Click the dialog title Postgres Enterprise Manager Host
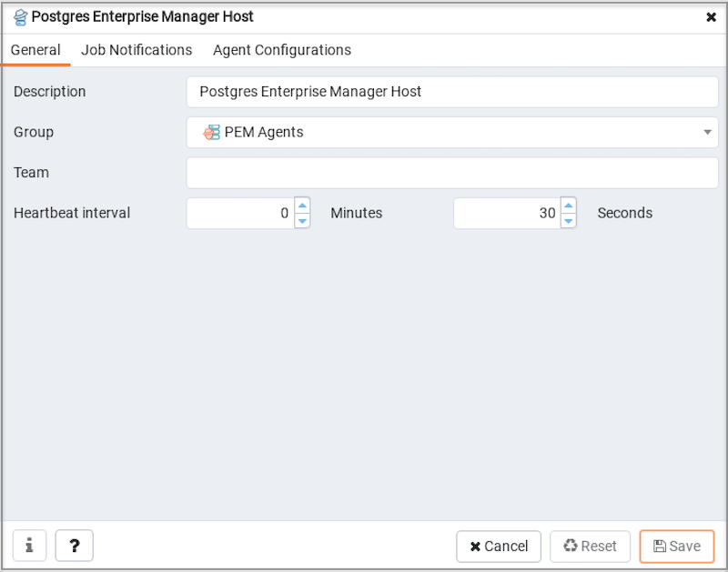 [x=143, y=17]
